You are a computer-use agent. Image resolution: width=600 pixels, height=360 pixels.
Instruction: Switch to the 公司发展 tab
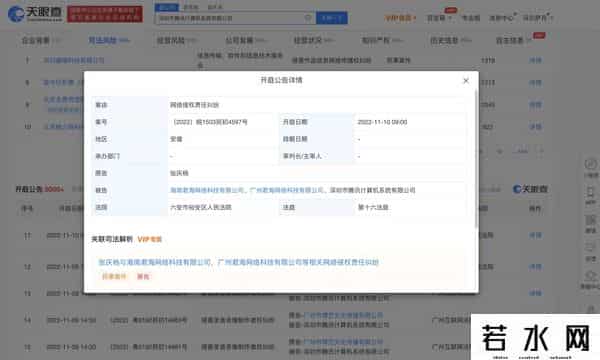click(x=246, y=40)
